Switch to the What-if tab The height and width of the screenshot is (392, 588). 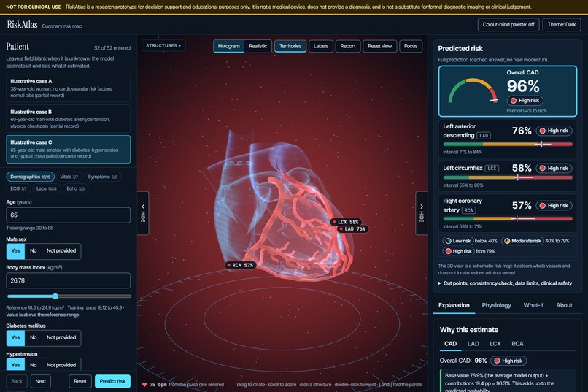pos(533,305)
